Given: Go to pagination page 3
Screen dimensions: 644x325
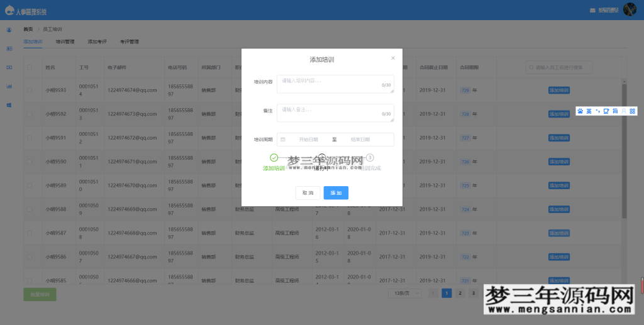Looking at the screenshot, I should (x=474, y=293).
